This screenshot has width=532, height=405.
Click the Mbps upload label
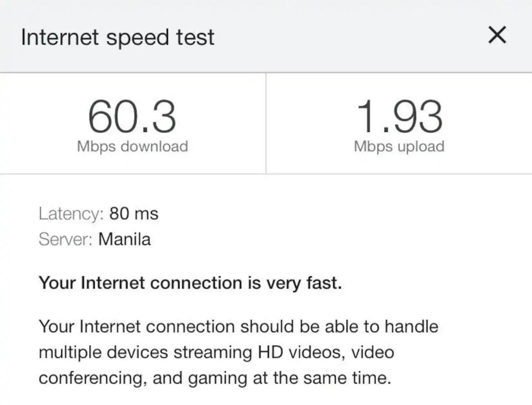click(399, 146)
